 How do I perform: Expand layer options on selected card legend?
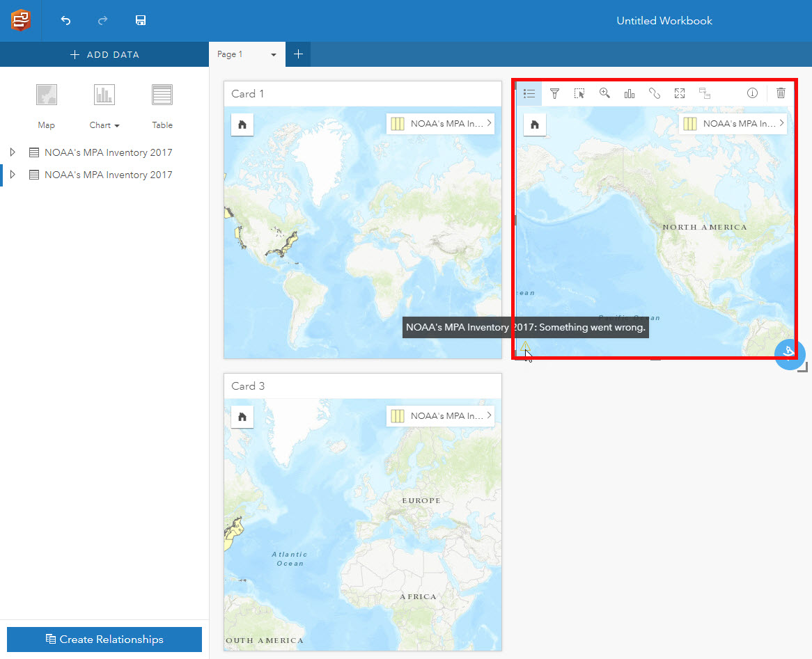pos(781,123)
